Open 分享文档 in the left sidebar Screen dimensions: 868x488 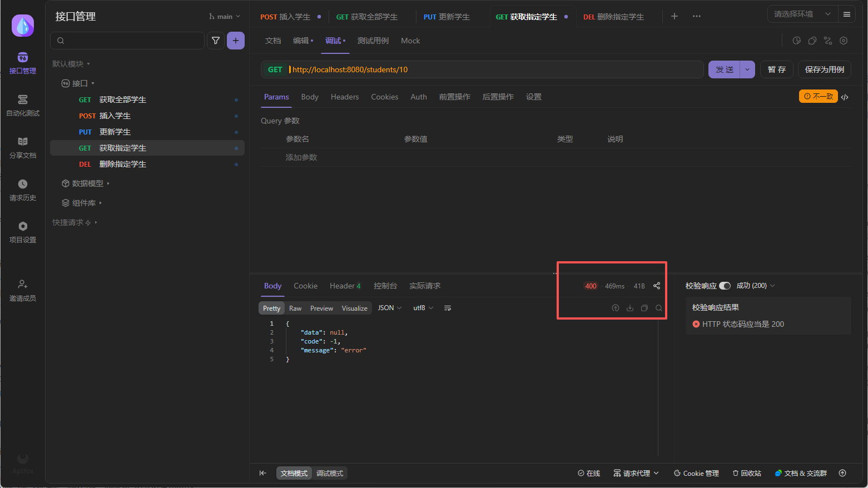[22, 147]
